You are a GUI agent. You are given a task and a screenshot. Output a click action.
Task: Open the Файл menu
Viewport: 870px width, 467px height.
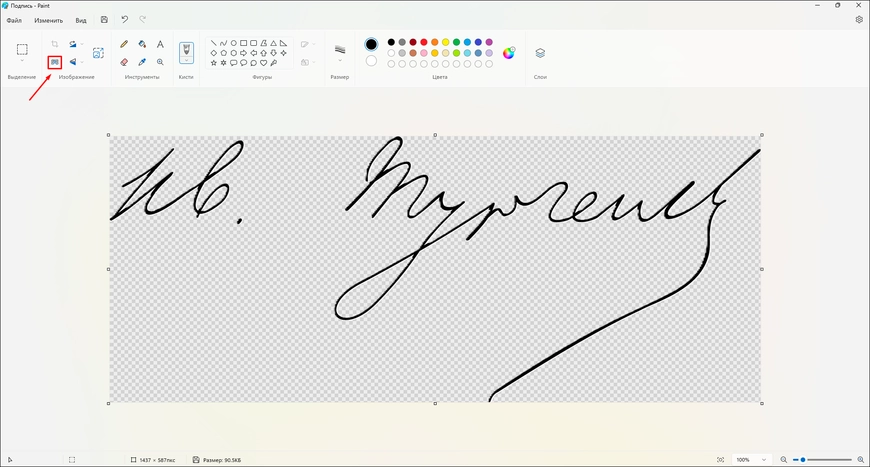[x=14, y=20]
